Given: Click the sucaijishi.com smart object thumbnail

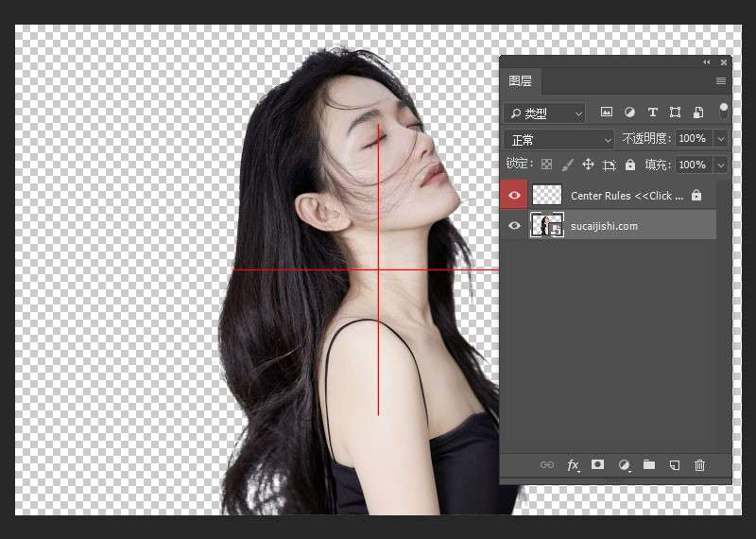Looking at the screenshot, I should coord(547,224).
